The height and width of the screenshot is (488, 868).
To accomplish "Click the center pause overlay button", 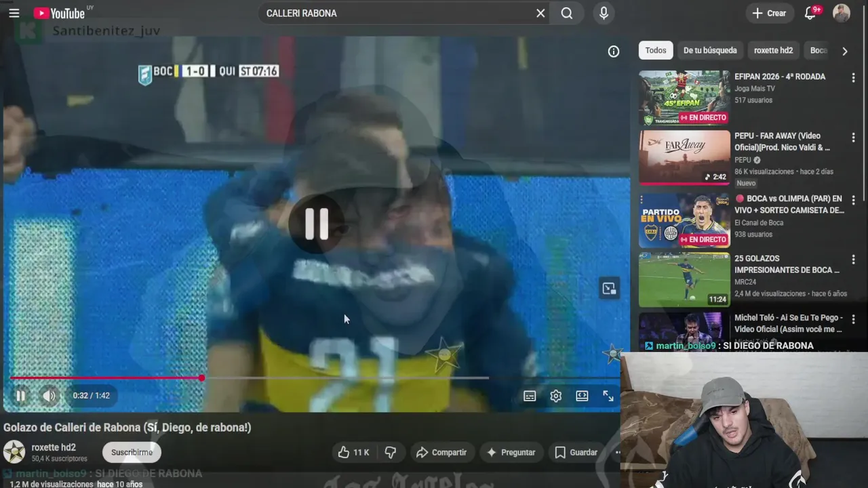I will point(316,224).
